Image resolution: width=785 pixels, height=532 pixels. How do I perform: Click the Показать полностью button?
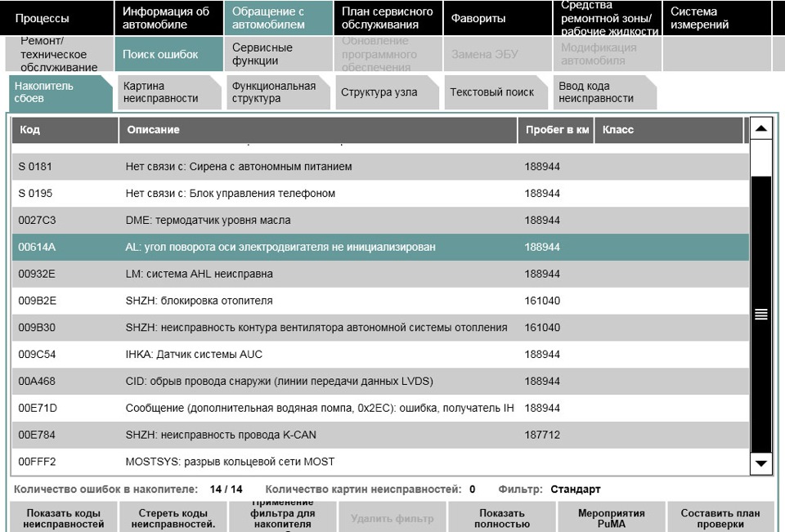coord(502,518)
